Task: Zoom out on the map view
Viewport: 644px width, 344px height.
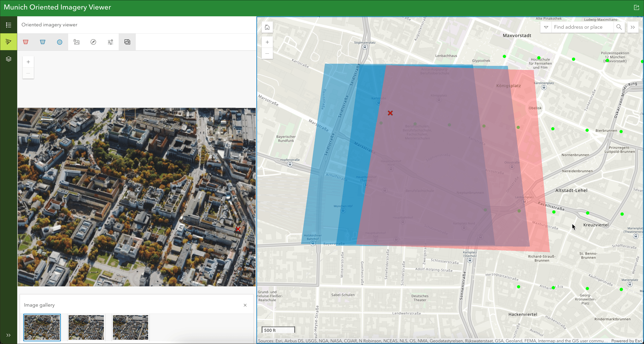Action: [x=267, y=53]
